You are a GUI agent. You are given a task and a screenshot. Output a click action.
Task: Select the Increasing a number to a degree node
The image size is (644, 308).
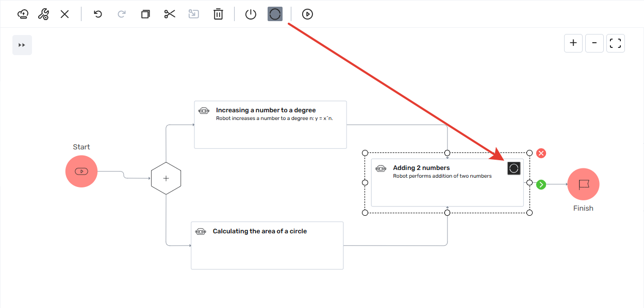click(270, 125)
